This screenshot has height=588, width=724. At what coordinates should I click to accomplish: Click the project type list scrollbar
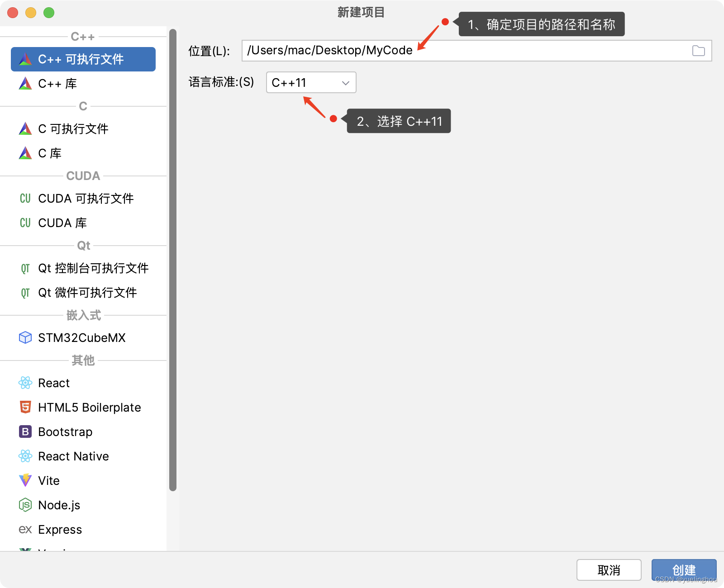tap(173, 260)
